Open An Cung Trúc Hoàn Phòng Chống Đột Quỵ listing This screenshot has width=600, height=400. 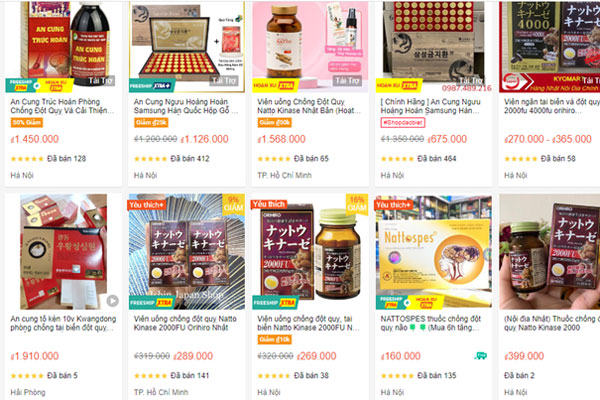62,106
